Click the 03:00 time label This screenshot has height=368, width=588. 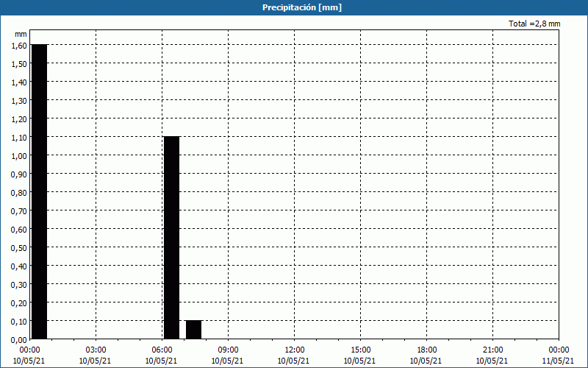96,350
